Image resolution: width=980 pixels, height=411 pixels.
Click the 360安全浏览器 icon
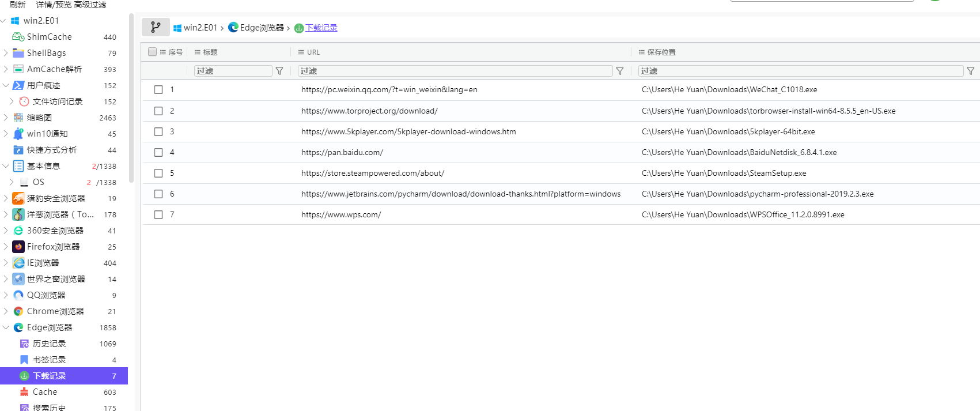point(18,231)
